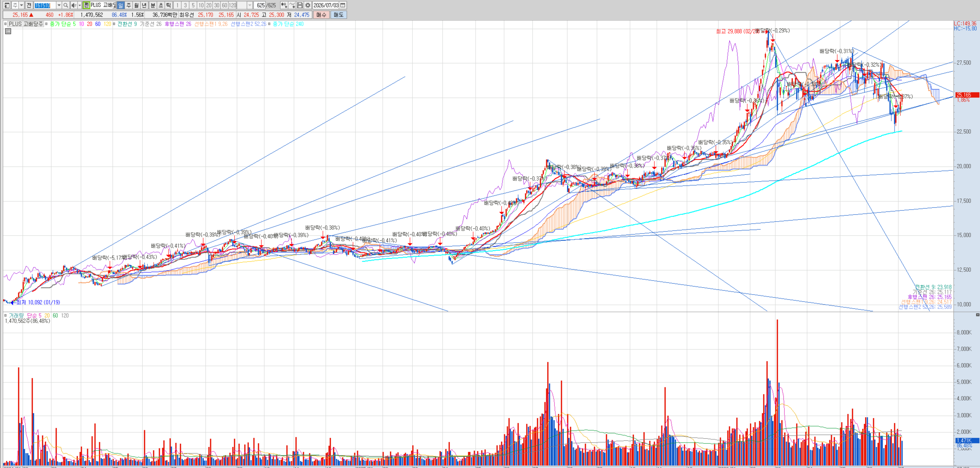This screenshot has height=468, width=980.
Task: Click the 최우선 best quote label
Action: tap(186, 15)
